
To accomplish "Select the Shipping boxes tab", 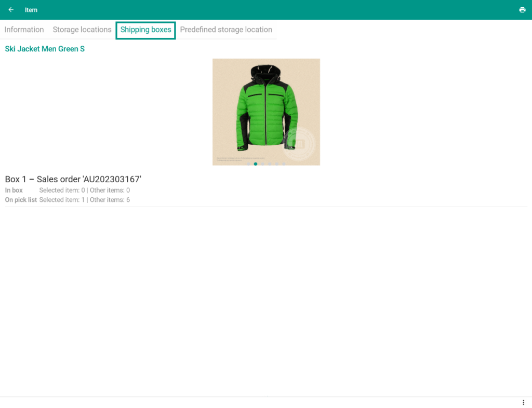I will (x=145, y=30).
